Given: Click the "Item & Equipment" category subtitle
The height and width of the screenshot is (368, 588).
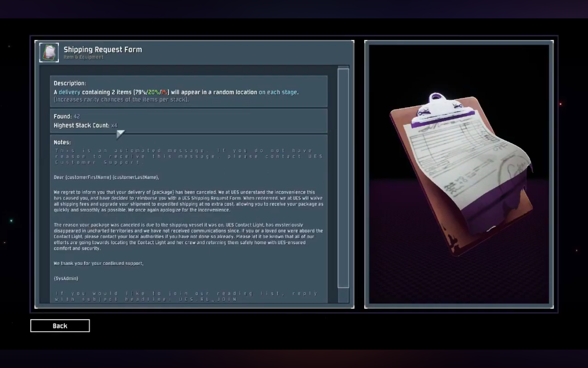Looking at the screenshot, I should click(x=83, y=57).
